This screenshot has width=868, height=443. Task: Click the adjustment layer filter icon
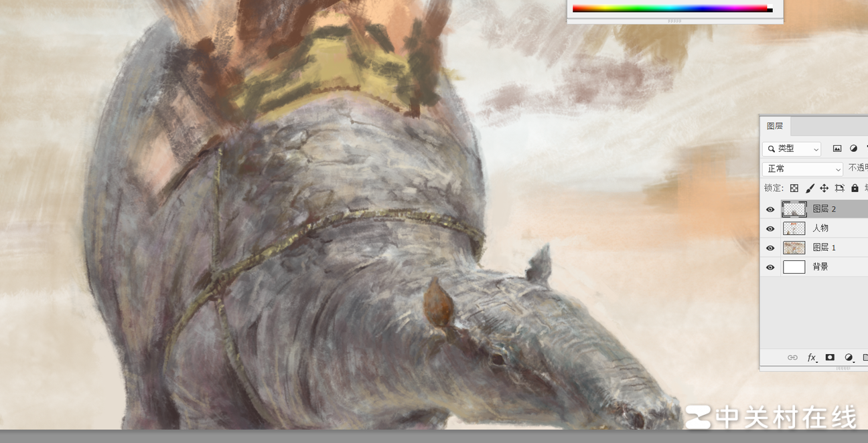coord(853,149)
